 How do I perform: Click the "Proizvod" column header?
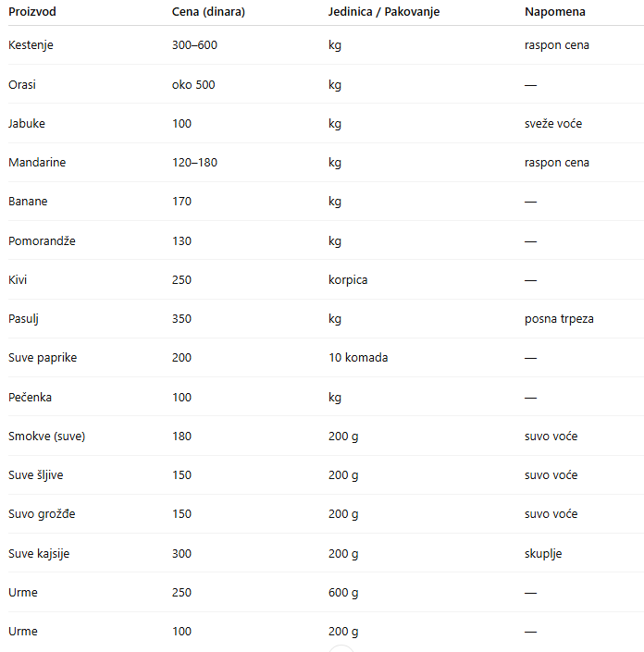[x=33, y=12]
